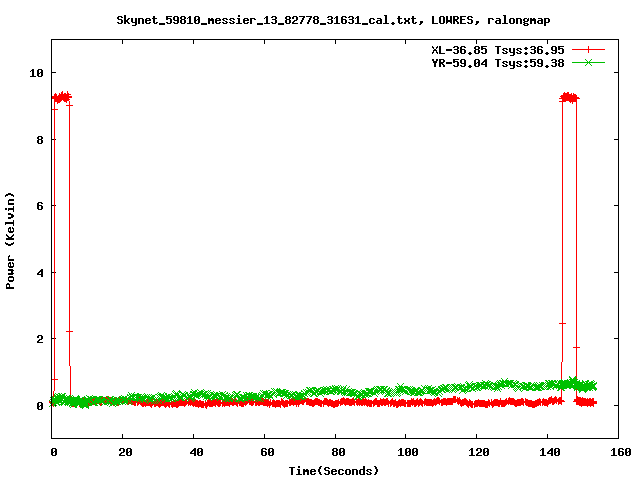Click the Time(Seconds) axis label
This screenshot has width=640, height=480.
[333, 471]
